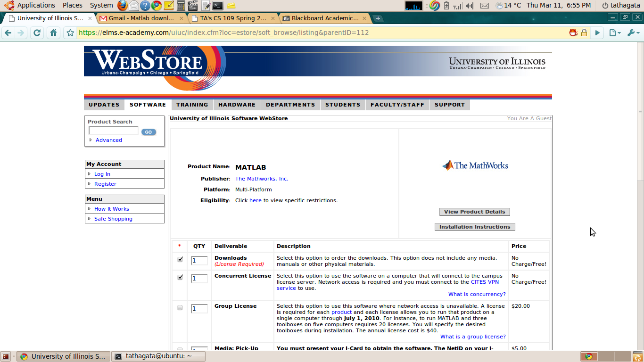Check the Group License checkbox
The image size is (644, 362).
(x=180, y=308)
